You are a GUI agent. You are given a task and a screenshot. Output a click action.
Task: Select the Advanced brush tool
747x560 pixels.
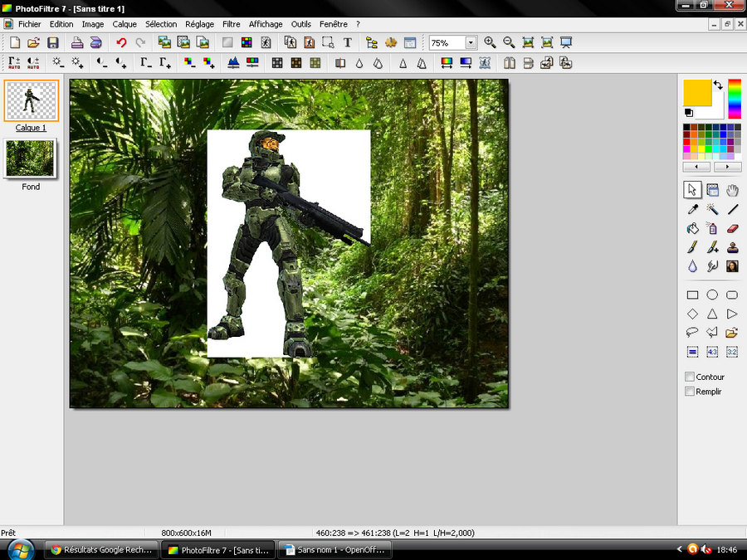tap(712, 247)
